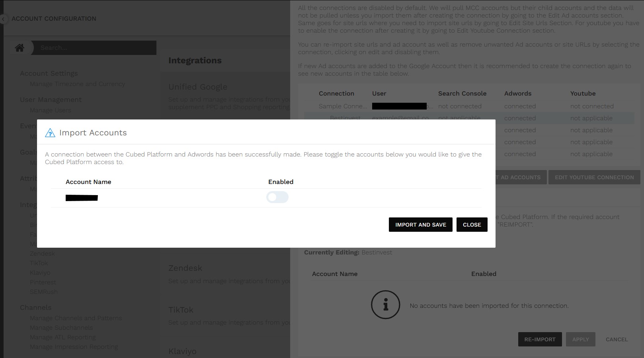Open Manage ATL Reporting link

coord(63,337)
